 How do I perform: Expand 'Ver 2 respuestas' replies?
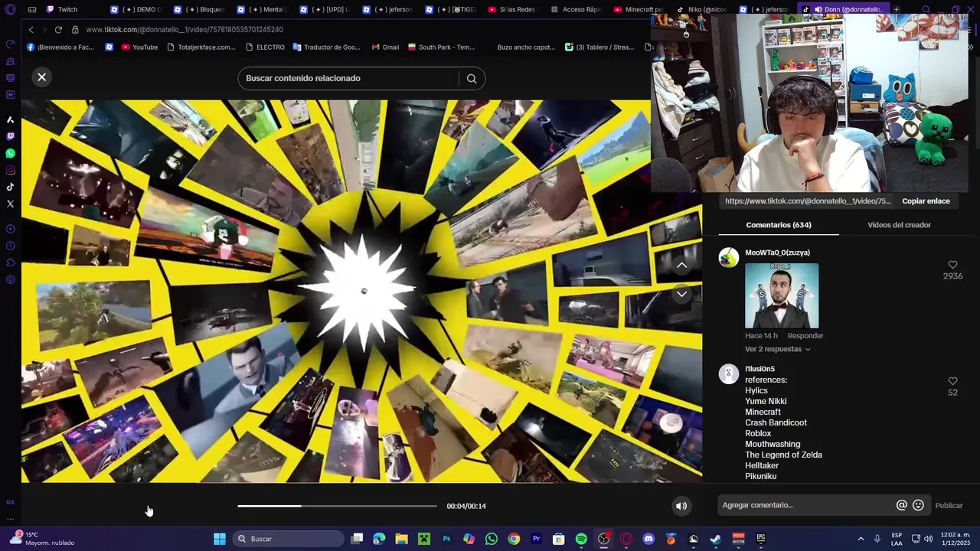pos(777,349)
